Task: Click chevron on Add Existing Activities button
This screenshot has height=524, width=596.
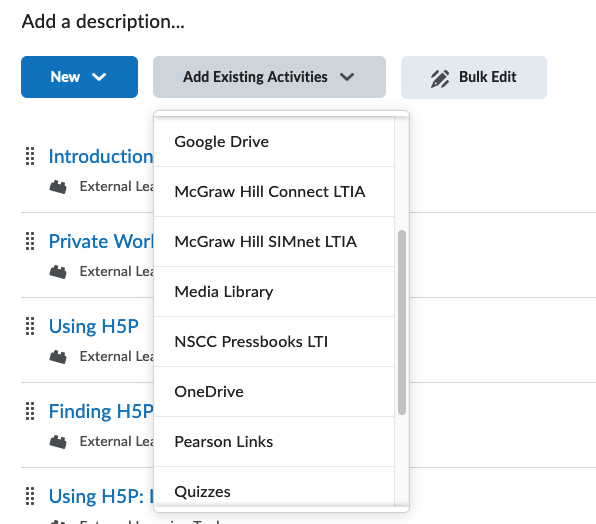Action: click(347, 77)
